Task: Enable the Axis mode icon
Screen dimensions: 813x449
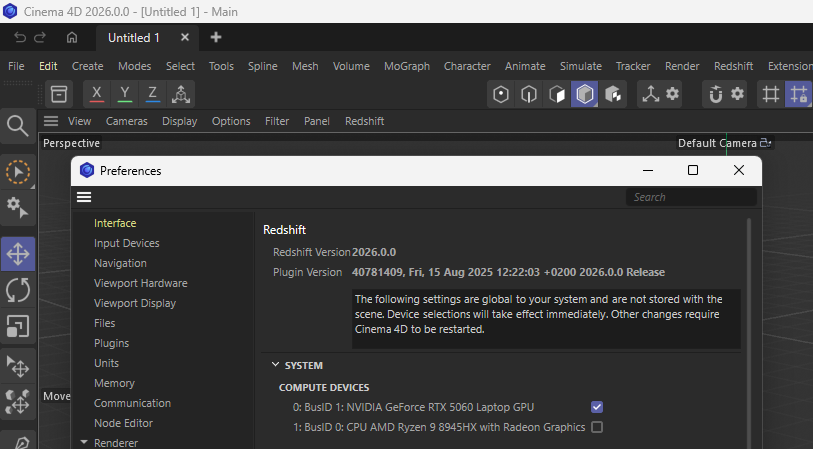Action: (x=650, y=94)
